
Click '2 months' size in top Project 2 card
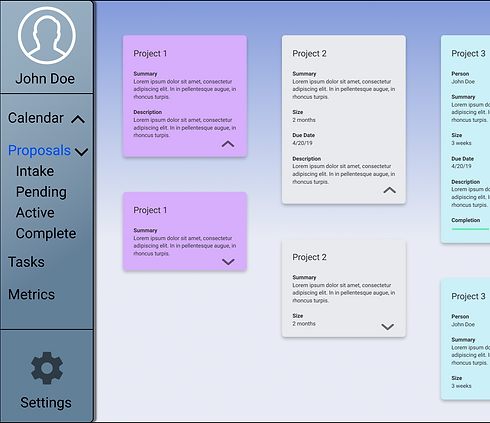[304, 120]
